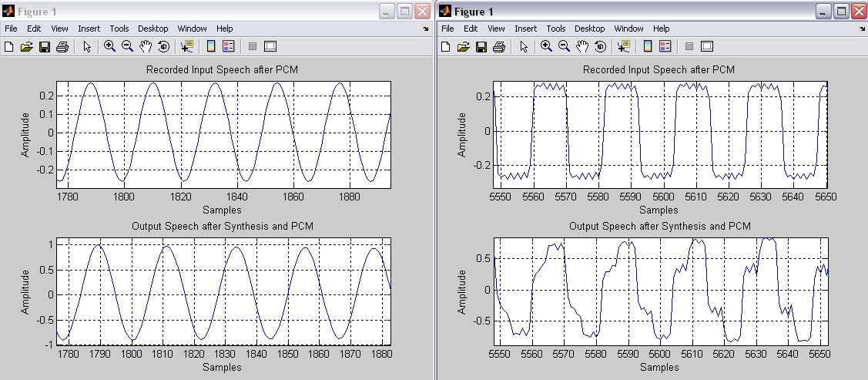
Task: Show Plot Tools icon in right window
Action: click(x=707, y=46)
